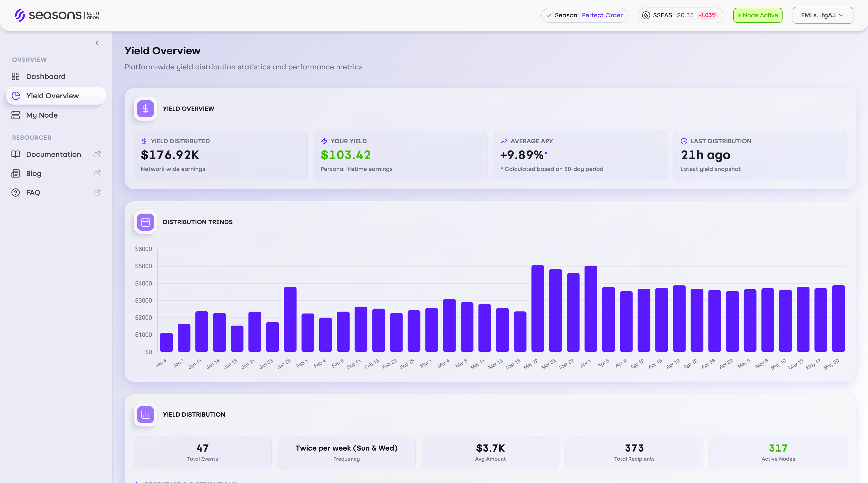Click the FAQ question mark icon
Screen dimensions: 868x483
pos(16,193)
